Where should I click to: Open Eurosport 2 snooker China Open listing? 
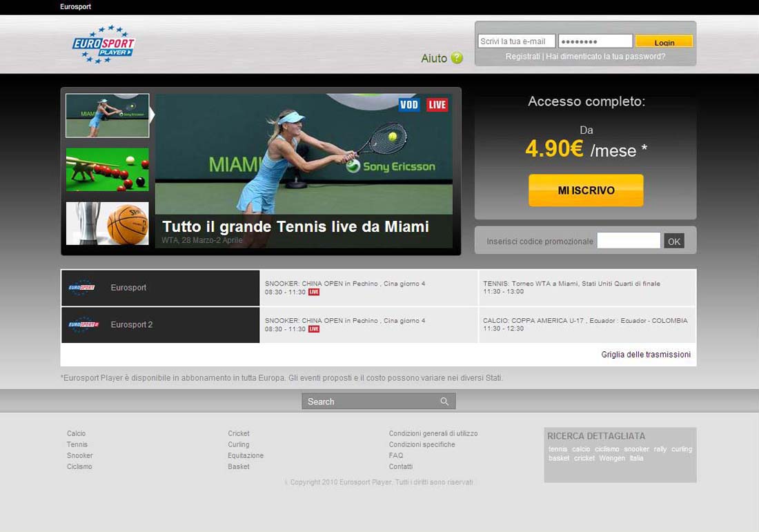368,325
